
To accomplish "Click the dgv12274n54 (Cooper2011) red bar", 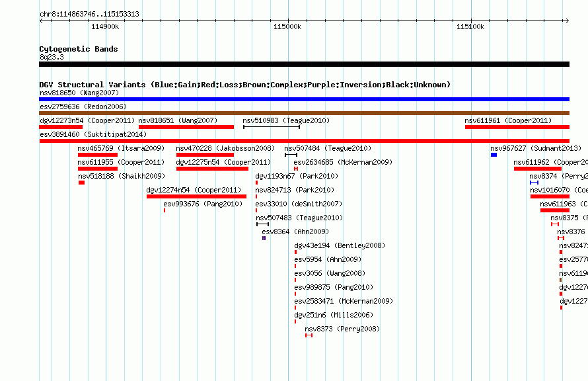I will (196, 196).
